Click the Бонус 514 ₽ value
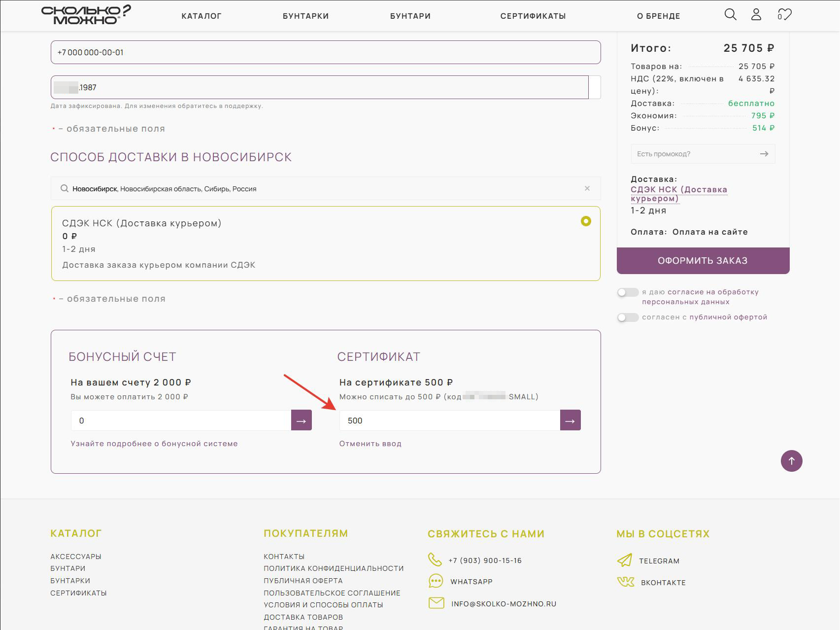840x630 pixels. coord(763,128)
